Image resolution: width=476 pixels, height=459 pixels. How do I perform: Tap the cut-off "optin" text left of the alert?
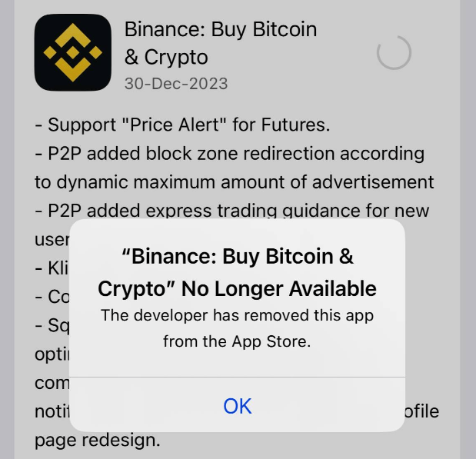(x=52, y=354)
